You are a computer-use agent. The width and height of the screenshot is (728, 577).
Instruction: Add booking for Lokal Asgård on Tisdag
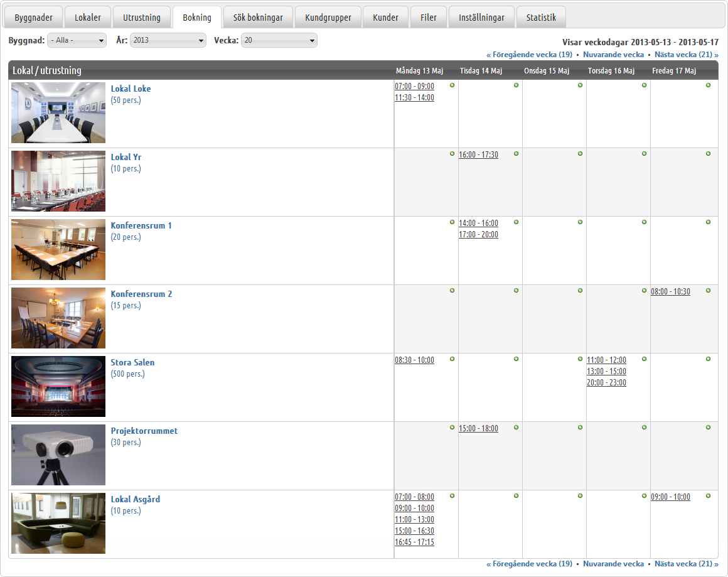[517, 496]
